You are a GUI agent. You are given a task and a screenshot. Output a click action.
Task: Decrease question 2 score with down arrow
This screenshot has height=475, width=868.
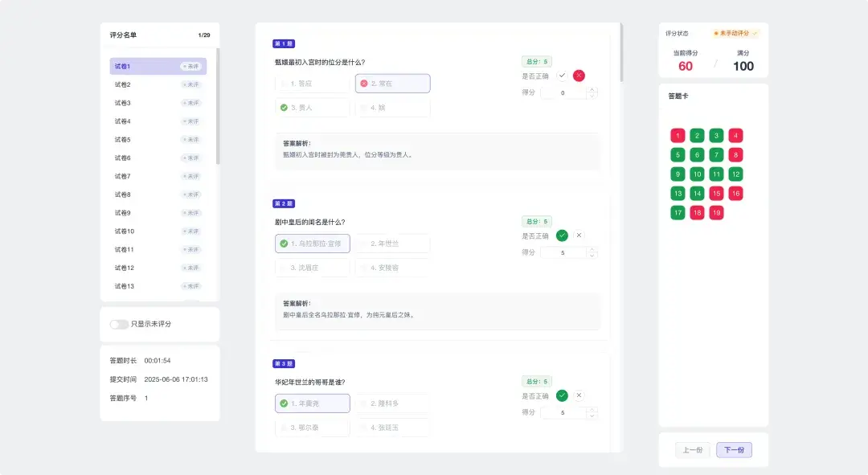(592, 256)
